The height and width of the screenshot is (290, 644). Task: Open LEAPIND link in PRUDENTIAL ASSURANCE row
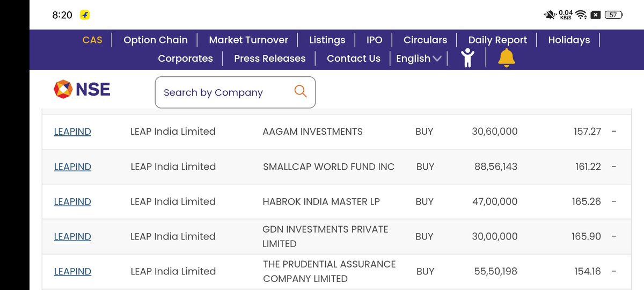(72, 271)
